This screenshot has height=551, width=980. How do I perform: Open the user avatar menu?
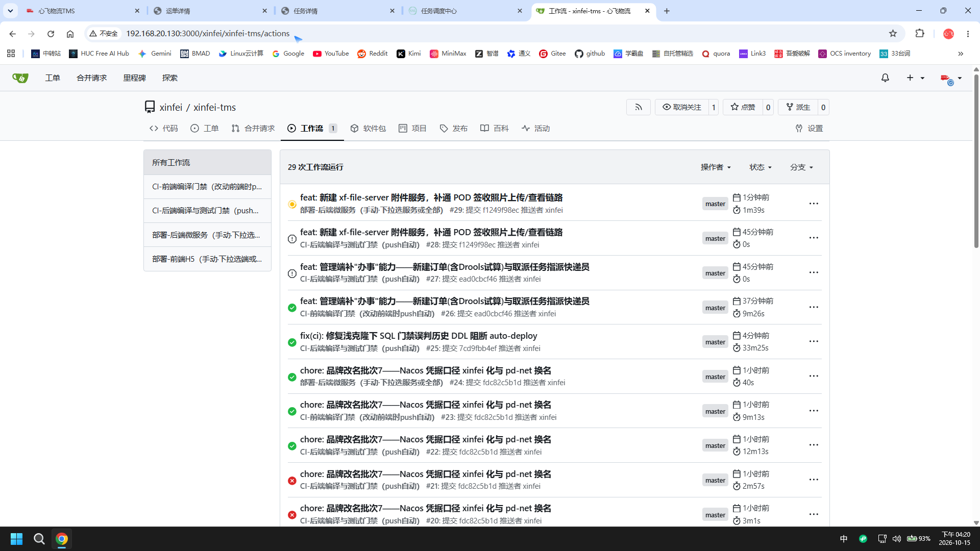coord(951,78)
